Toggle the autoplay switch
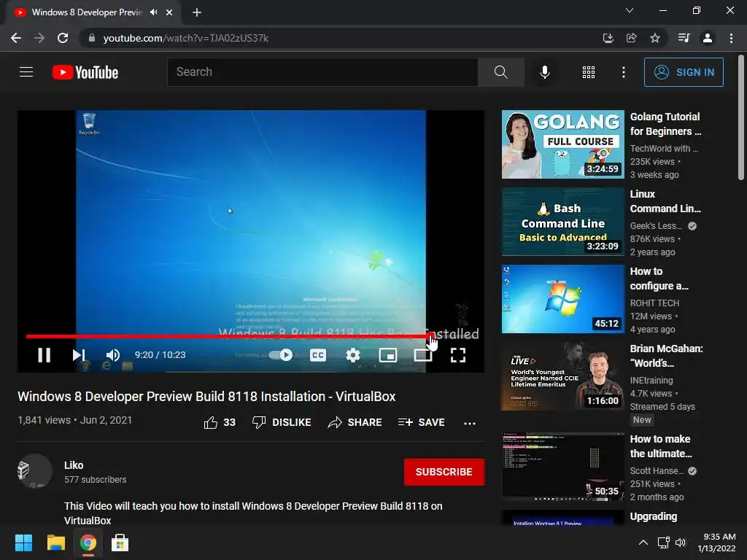Screen dimensions: 747x560 click(281, 355)
